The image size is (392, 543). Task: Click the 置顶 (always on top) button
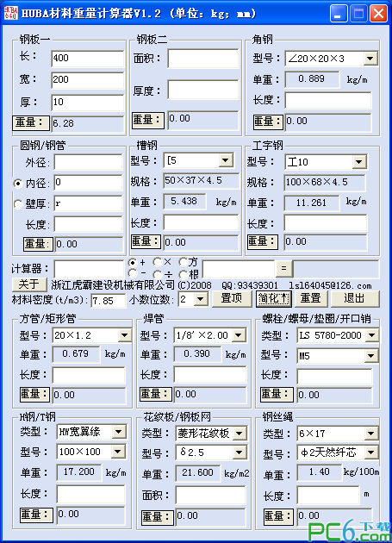231,298
